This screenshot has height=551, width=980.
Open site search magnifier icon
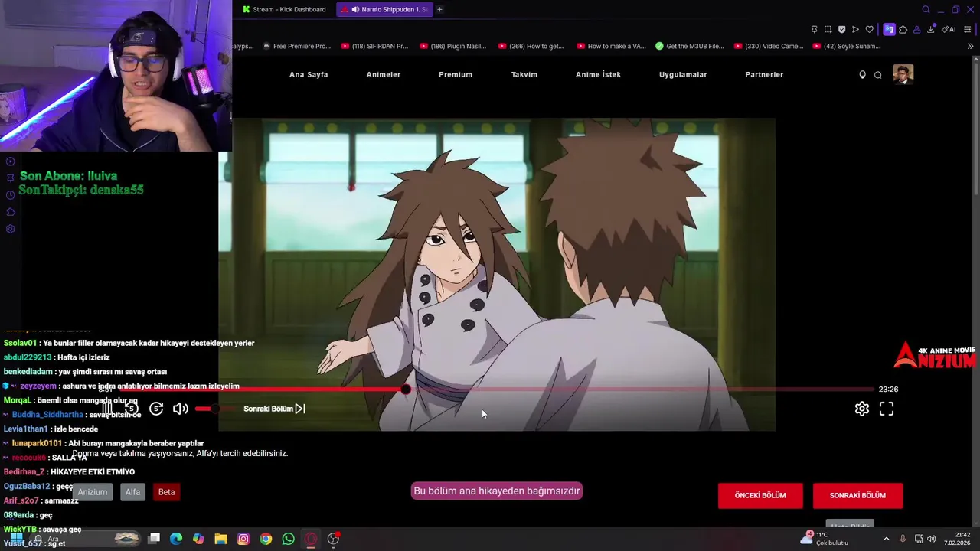(x=877, y=74)
